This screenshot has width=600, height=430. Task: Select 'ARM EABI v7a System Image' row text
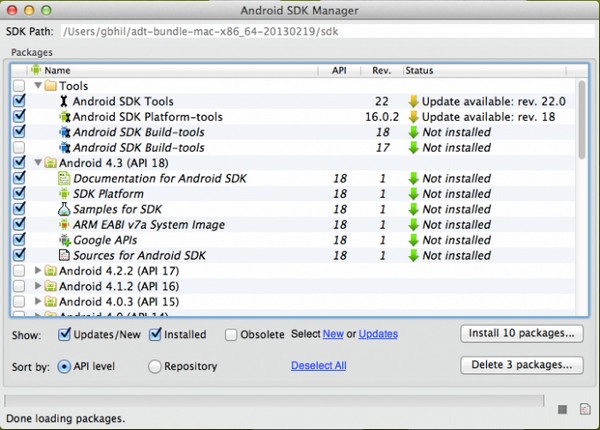pos(149,225)
